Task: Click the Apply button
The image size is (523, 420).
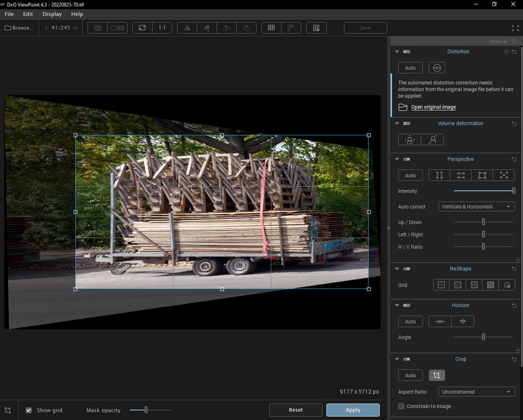Action: [353, 410]
